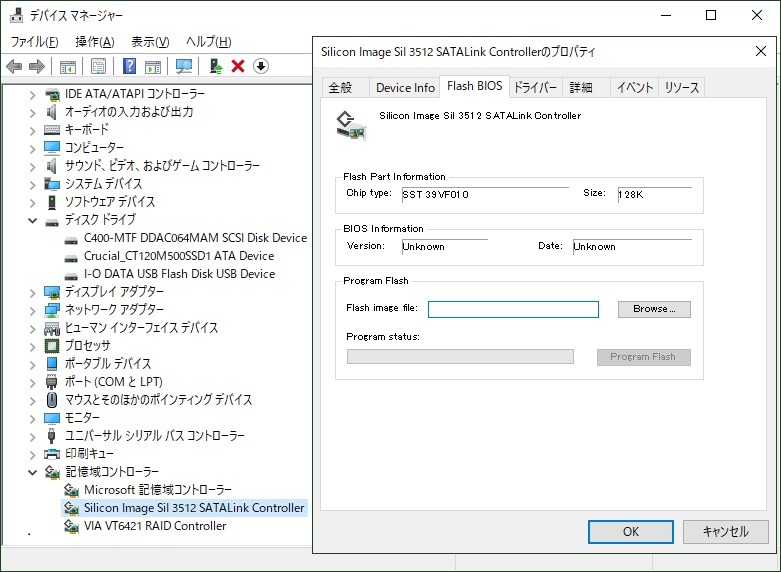Expand the audio inputs and outputs node
This screenshot has width=781, height=572.
[x=32, y=113]
